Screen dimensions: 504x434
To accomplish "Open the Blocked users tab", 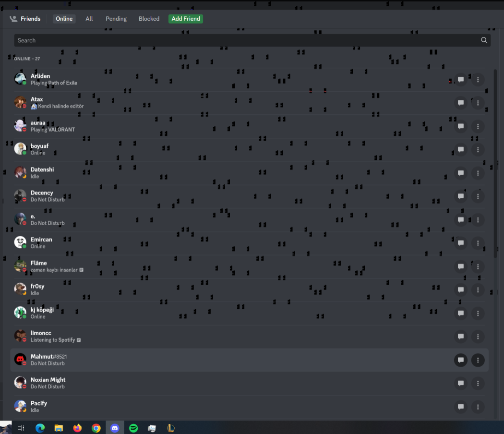I will [x=149, y=19].
